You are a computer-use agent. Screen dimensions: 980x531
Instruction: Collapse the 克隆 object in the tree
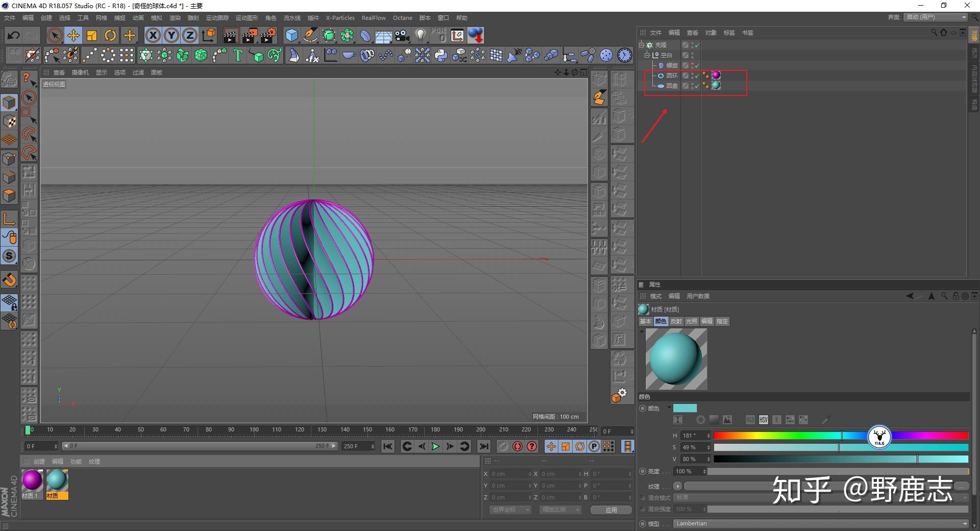click(642, 45)
